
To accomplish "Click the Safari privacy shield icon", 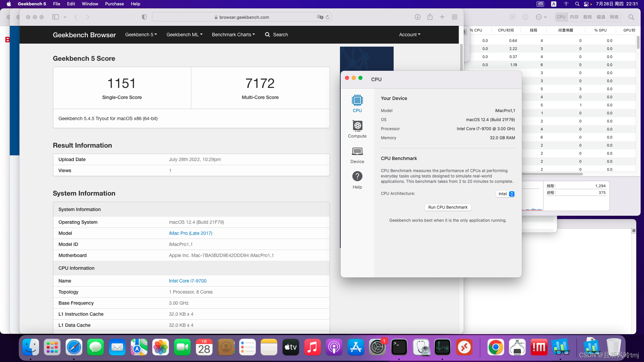I will coord(144,17).
